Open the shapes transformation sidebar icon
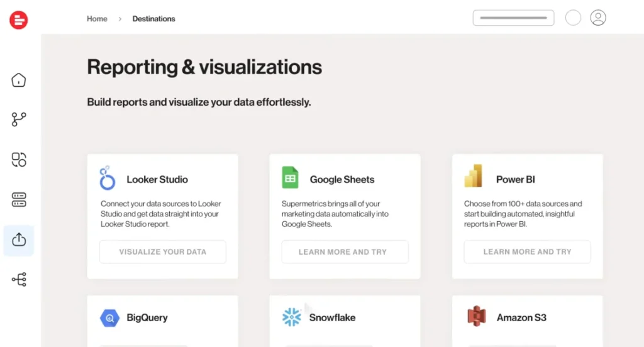 point(18,159)
